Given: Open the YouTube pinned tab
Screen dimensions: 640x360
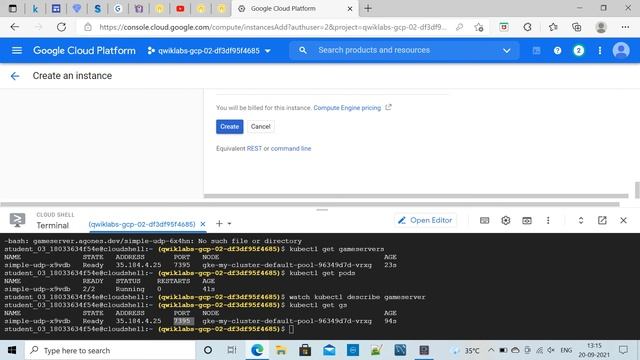Looking at the screenshot, I should click(180, 9).
